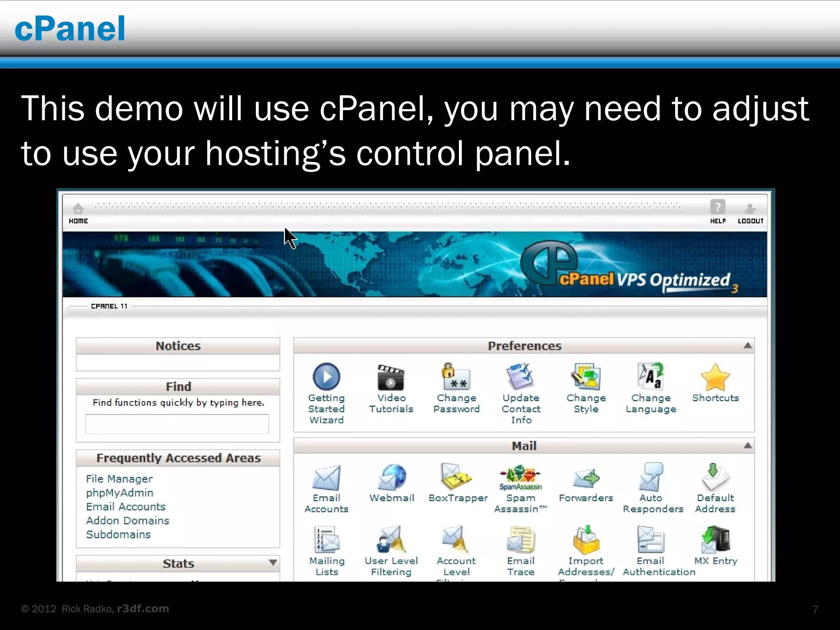Click Addon Domains link
Screen dimensions: 840x630
[x=128, y=520]
